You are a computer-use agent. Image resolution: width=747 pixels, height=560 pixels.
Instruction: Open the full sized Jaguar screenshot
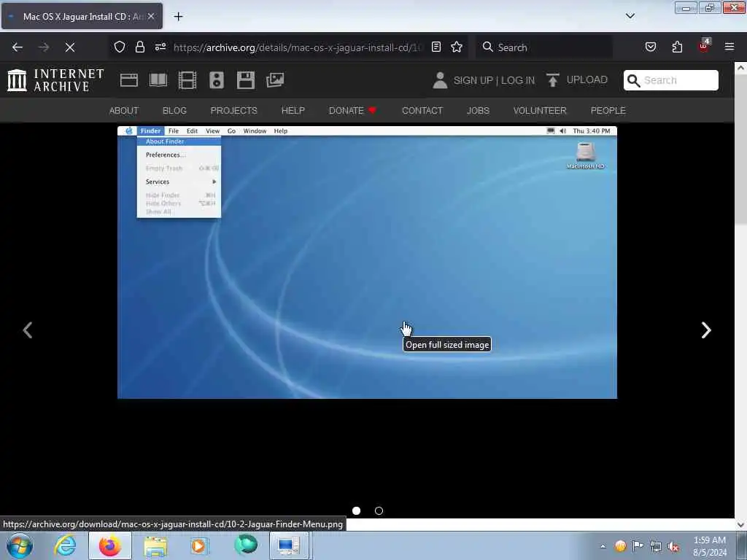click(x=367, y=262)
